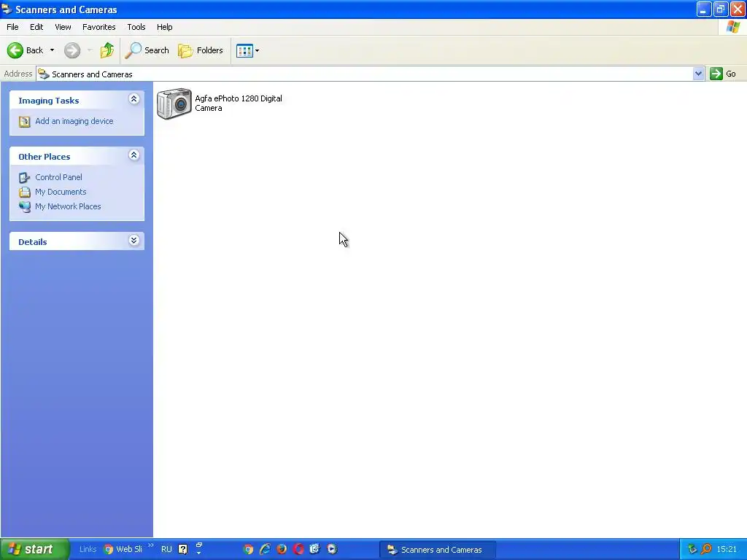Viewport: 747px width, 560px height.
Task: Select the Agfa ePhoto 1280 Digital Camera label
Action: click(x=239, y=104)
